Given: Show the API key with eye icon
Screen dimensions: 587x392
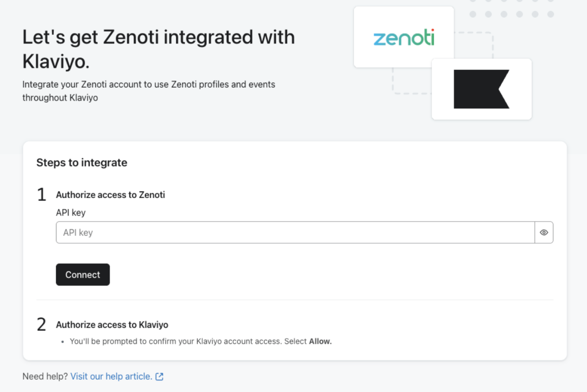Looking at the screenshot, I should coord(544,232).
